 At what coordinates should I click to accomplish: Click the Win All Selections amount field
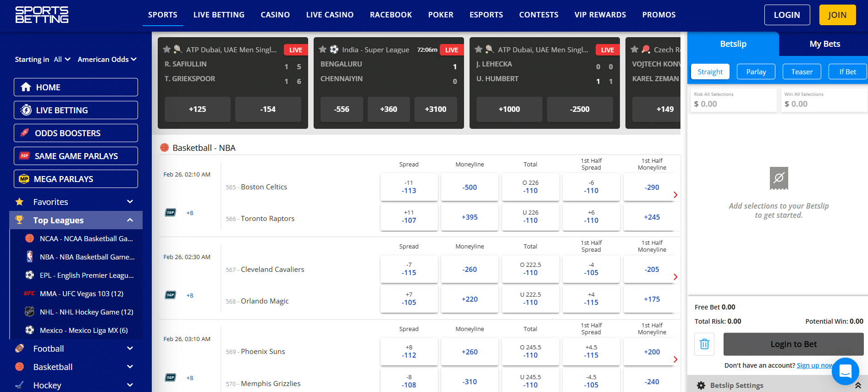[824, 100]
